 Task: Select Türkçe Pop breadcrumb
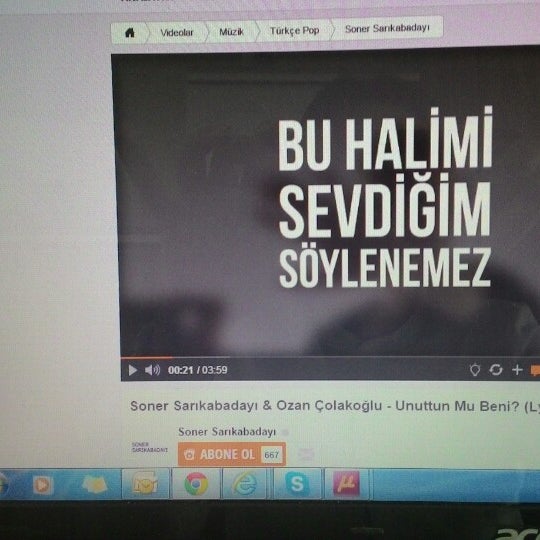point(295,31)
